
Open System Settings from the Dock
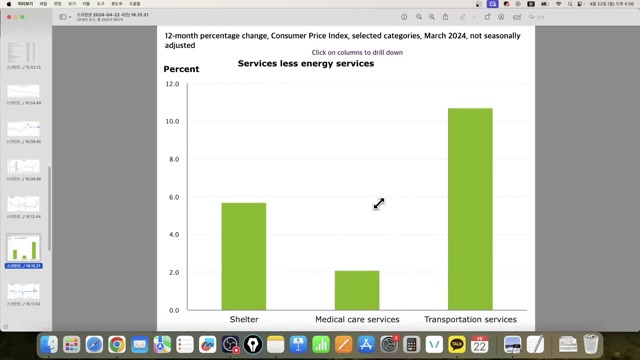[389, 344]
